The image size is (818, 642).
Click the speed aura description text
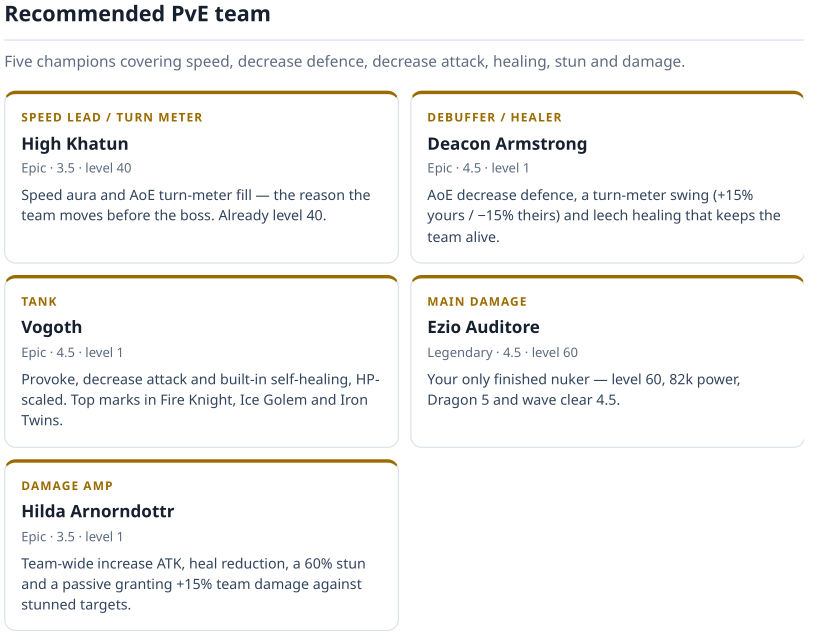point(196,205)
